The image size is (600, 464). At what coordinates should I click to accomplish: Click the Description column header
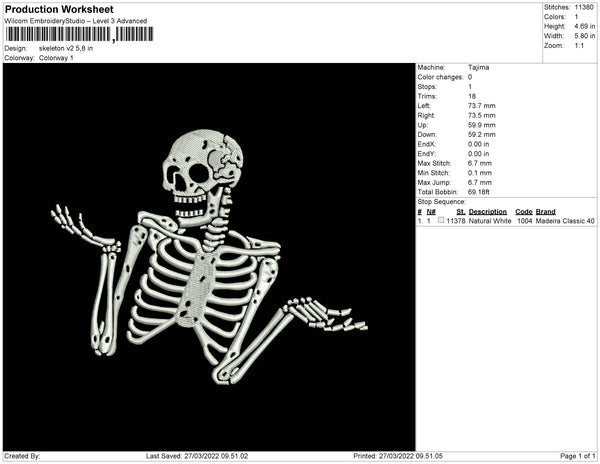pyautogui.click(x=488, y=212)
